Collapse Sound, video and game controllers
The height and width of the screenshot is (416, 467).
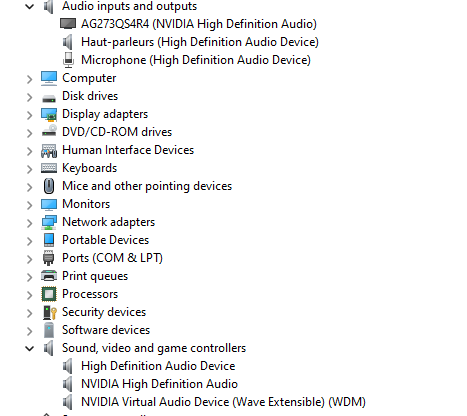[x=30, y=348]
